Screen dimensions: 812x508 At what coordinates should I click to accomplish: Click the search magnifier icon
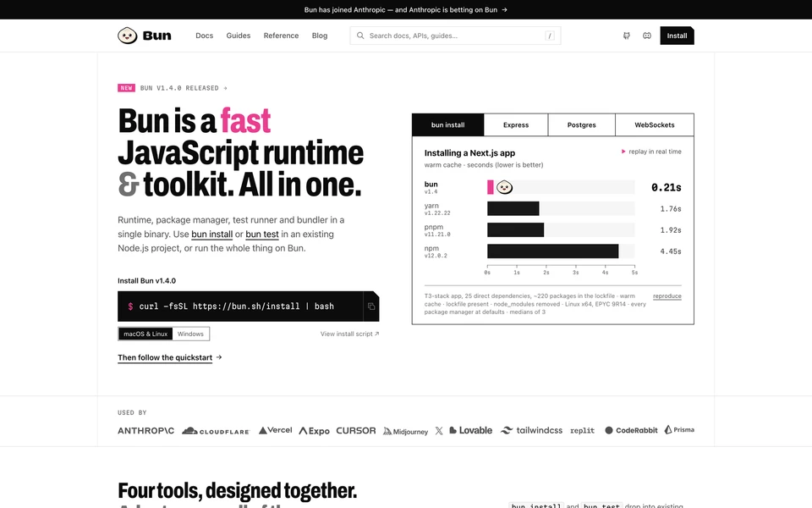click(360, 36)
